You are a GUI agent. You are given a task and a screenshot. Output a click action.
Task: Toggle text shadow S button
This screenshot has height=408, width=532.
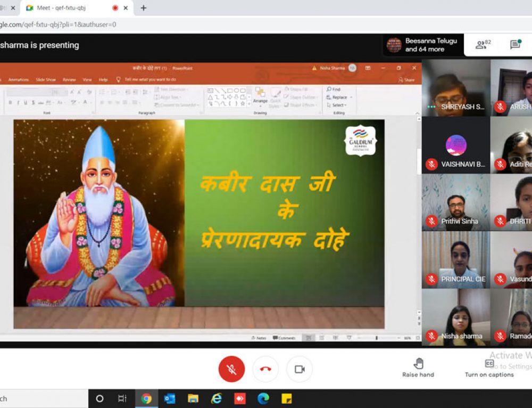[33, 102]
